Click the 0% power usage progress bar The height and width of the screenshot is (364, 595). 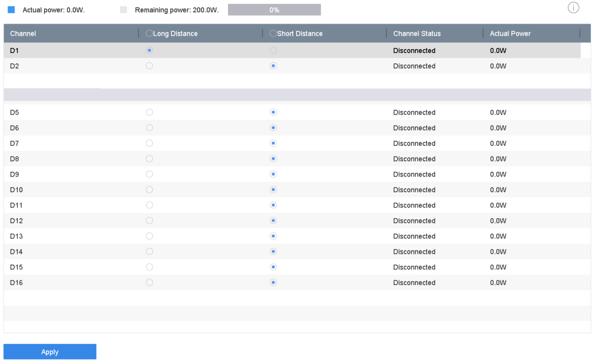click(274, 10)
